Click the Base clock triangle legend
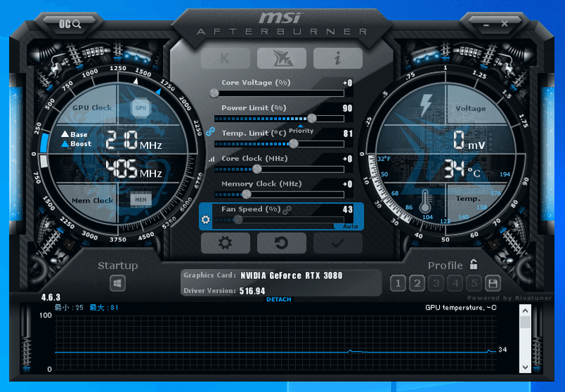Screen dimensions: 565x392 click(x=74, y=134)
